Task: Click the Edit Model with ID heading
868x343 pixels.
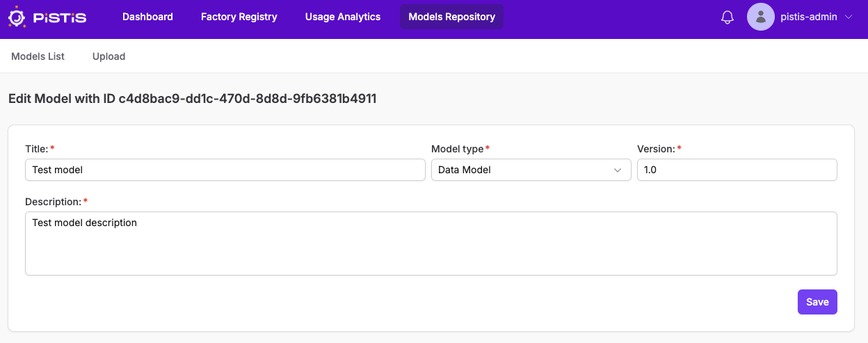Action: pyautogui.click(x=193, y=99)
